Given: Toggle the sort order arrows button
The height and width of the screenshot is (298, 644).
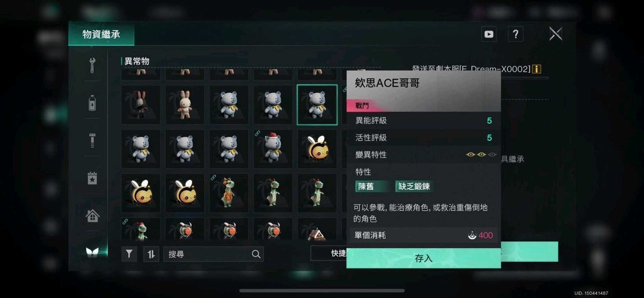Looking at the screenshot, I should [151, 254].
